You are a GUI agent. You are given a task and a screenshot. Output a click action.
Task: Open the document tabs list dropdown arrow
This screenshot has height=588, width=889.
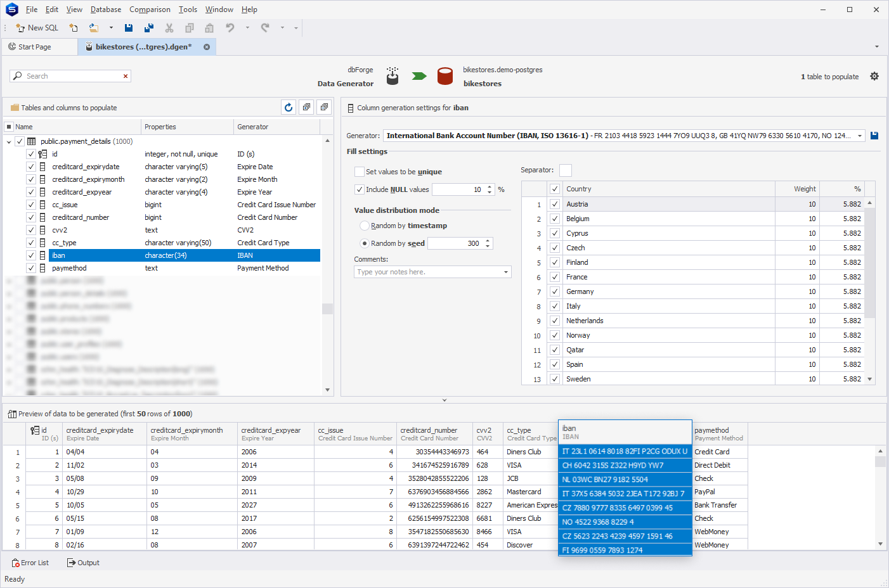coord(877,47)
